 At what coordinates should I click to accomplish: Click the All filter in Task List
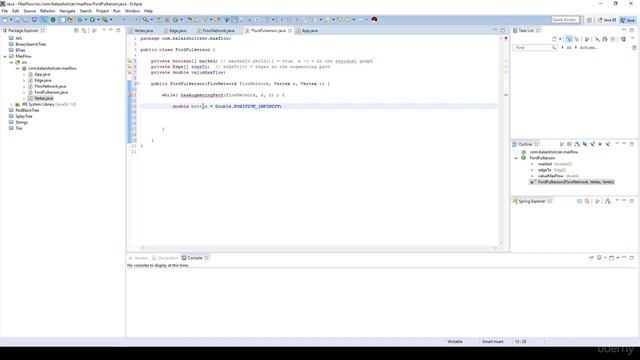[x=569, y=48]
